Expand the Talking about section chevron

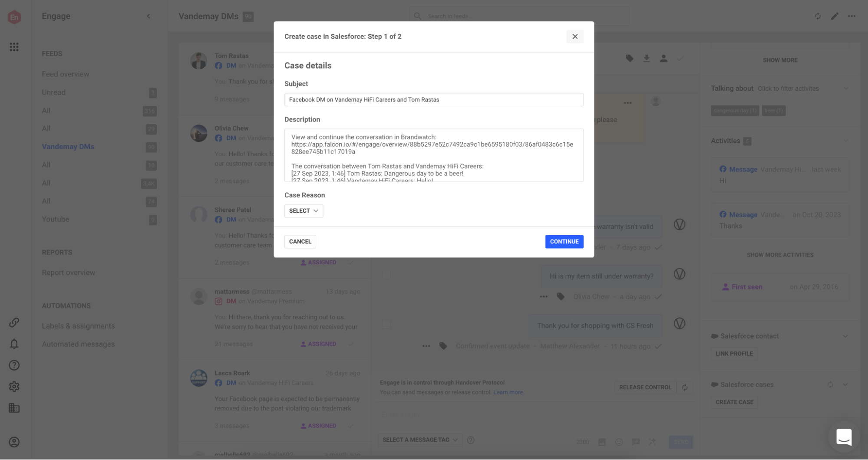point(845,89)
